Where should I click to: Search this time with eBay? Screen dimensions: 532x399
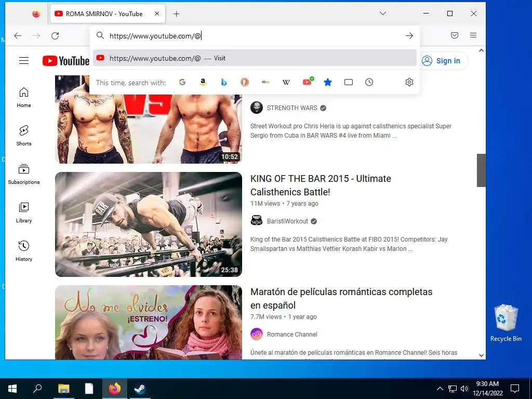click(265, 82)
